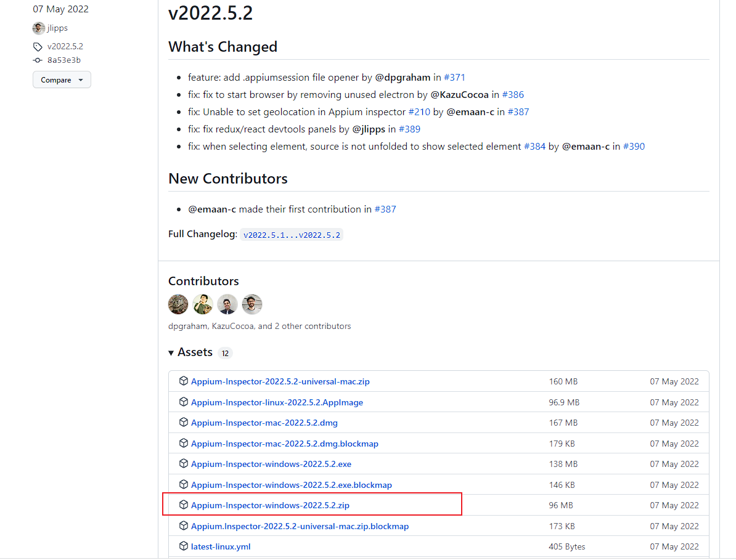Open the fourth contributor avatar

252,304
